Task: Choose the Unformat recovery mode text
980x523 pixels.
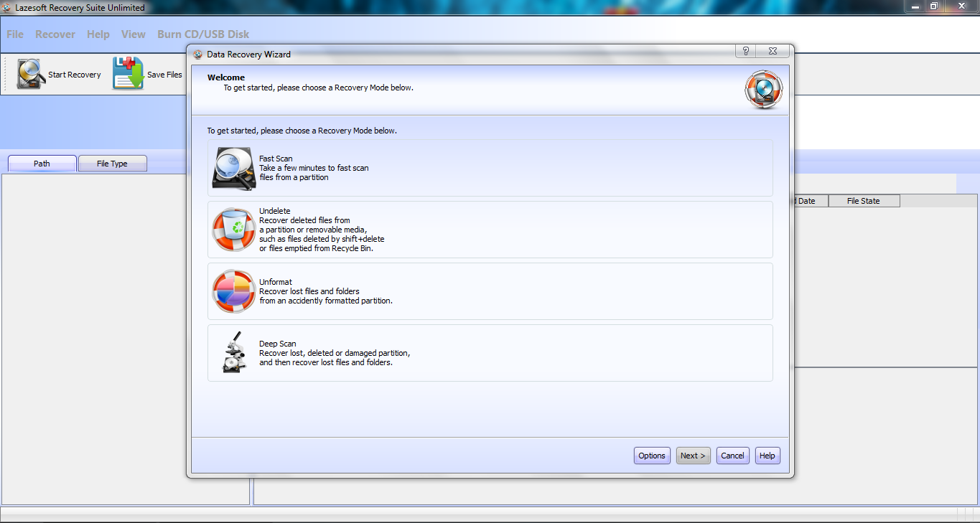Action: (x=326, y=291)
